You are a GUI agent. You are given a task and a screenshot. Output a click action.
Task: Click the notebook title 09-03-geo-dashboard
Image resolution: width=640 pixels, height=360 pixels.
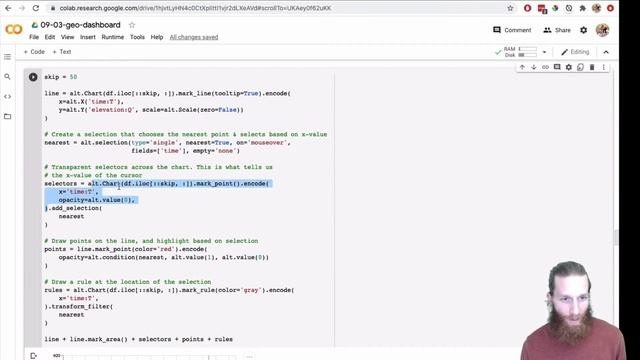(80, 25)
